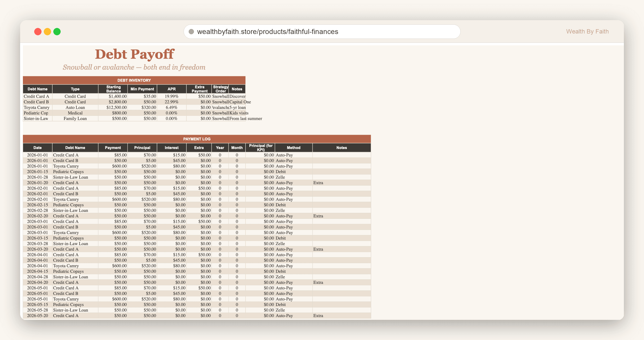Select the Toyota Camry inventory row name
The image size is (644, 340).
[37, 107]
